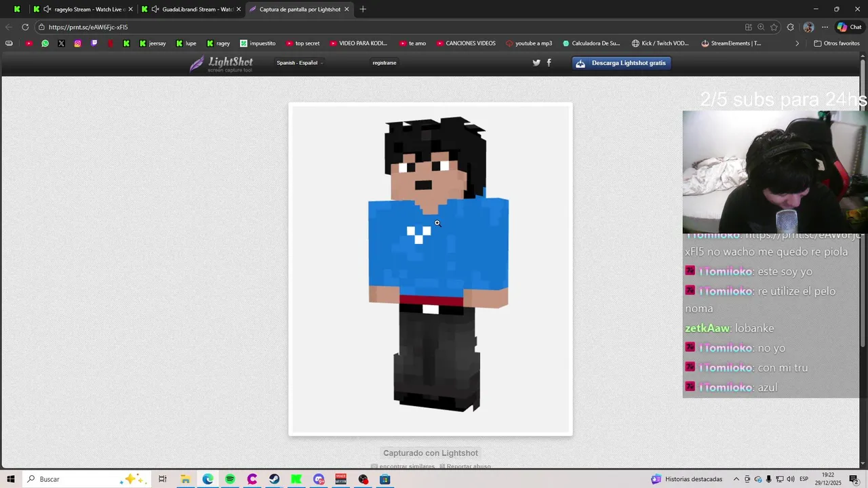Screen dimensions: 868x488
Task: Switch to the GuadaLibrandi Stream tab
Action: tap(192, 9)
